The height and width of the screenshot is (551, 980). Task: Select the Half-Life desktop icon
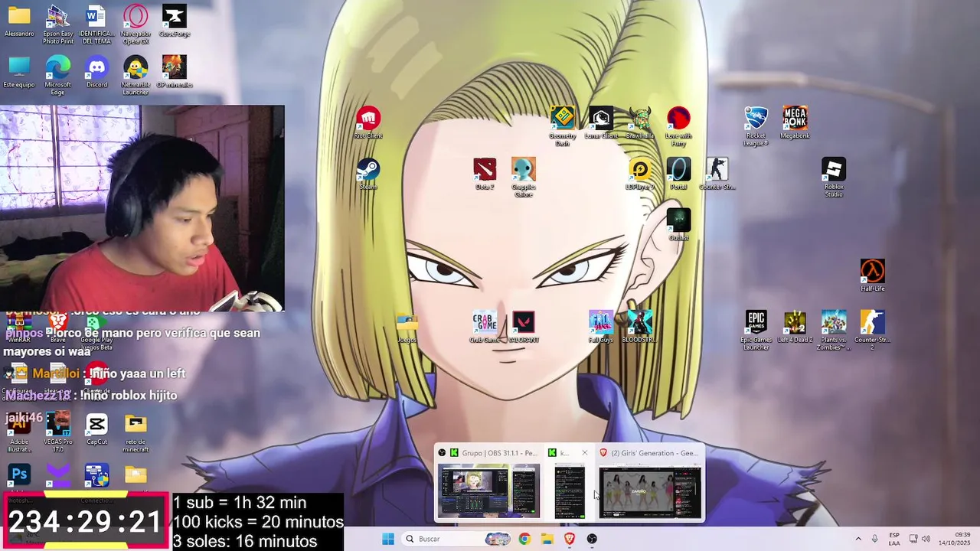click(x=873, y=275)
